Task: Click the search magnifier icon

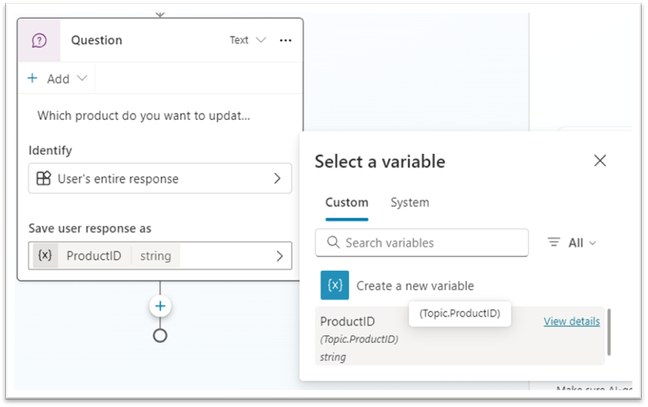Action: [331, 243]
